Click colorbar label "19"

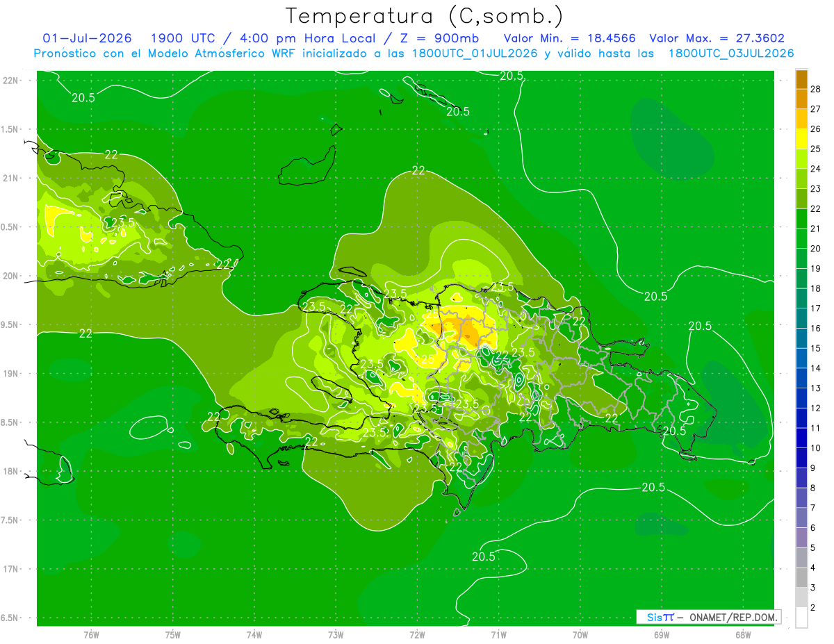[816, 268]
